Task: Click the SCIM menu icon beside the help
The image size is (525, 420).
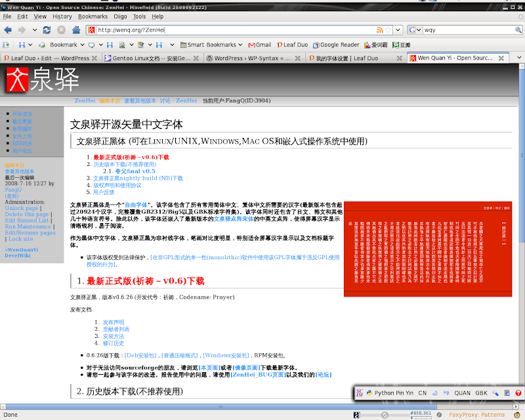Action: 507,393
